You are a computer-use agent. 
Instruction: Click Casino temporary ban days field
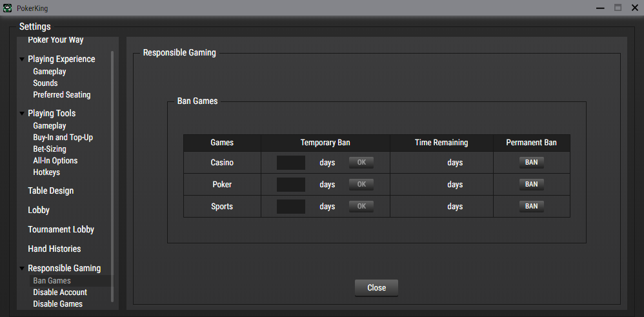pos(291,163)
